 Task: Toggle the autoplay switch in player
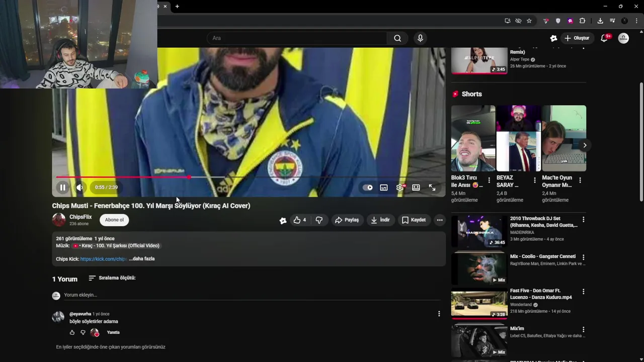coord(368,188)
